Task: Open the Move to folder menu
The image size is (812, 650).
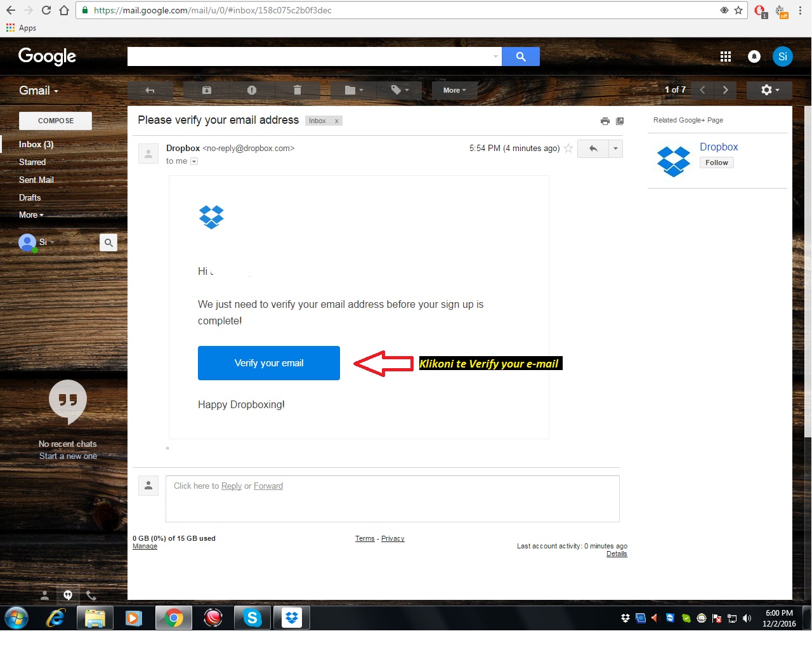Action: coord(354,90)
